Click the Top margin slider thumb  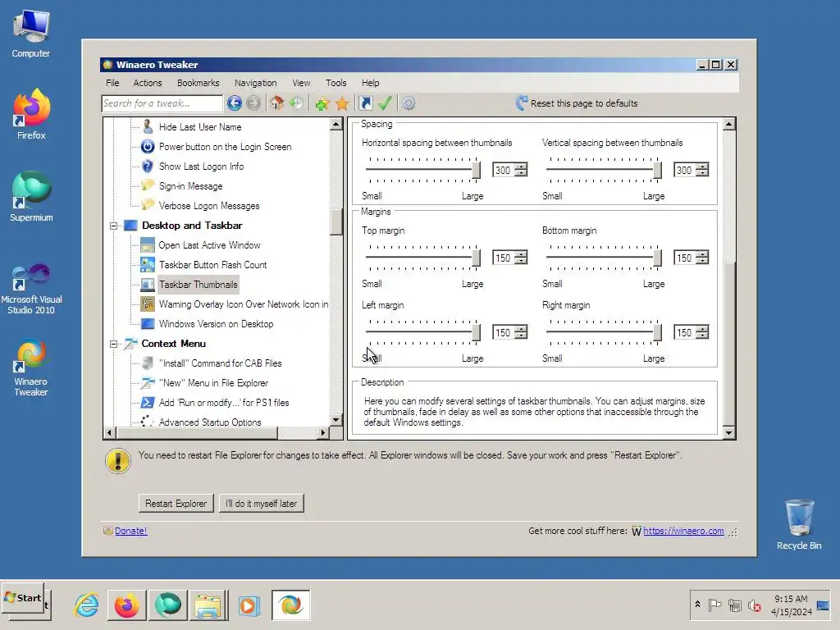[x=476, y=257]
